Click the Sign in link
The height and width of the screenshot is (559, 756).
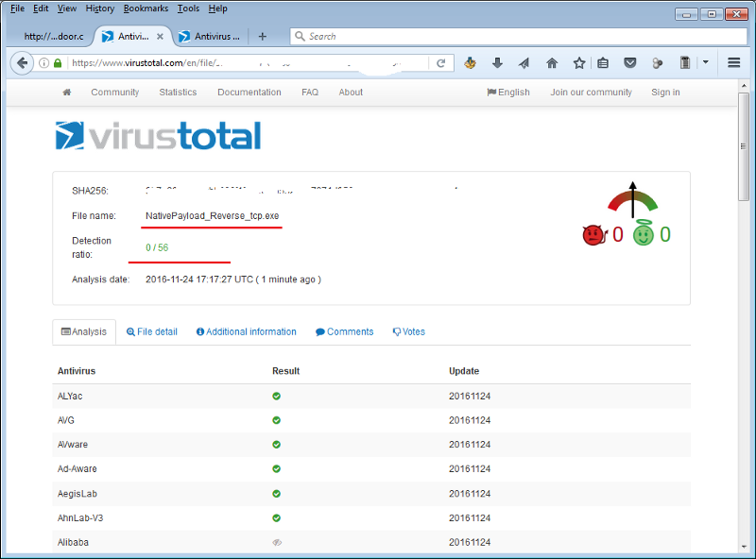[665, 93]
